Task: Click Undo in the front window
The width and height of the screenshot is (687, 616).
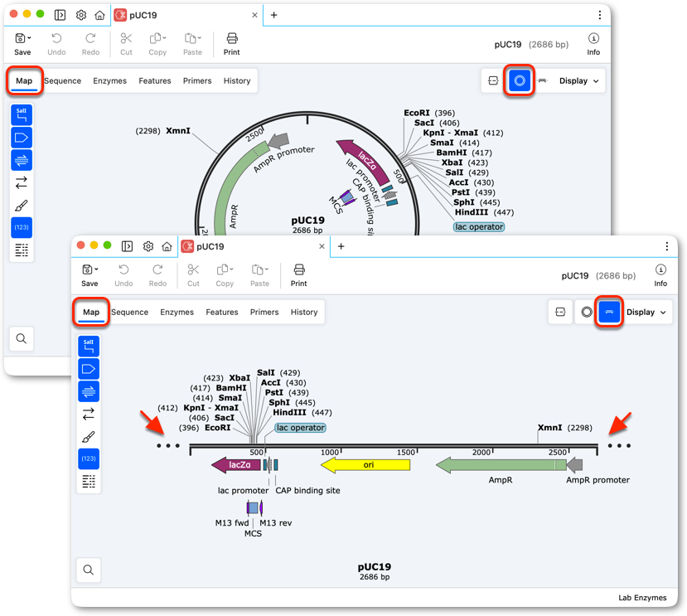Action: pos(123,275)
